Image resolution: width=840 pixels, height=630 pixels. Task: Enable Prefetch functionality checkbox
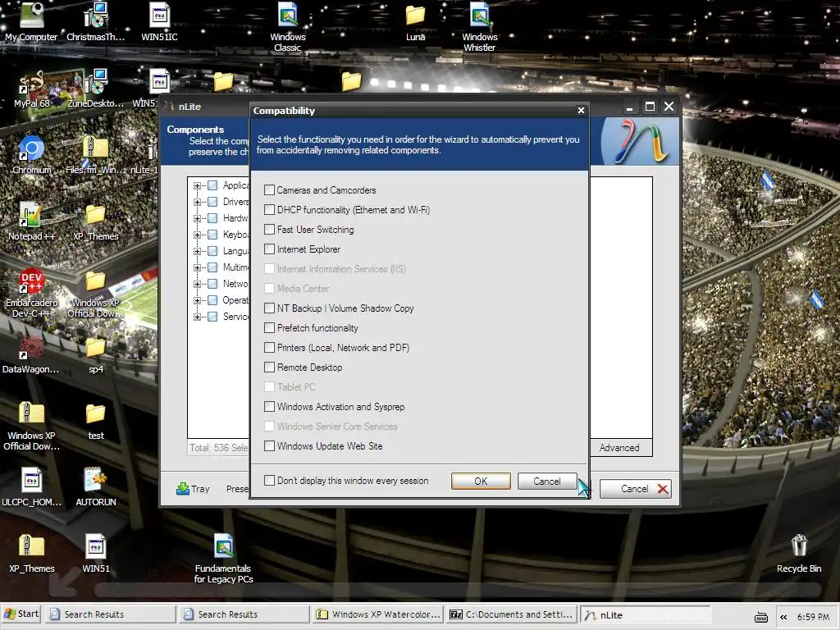pyautogui.click(x=269, y=328)
